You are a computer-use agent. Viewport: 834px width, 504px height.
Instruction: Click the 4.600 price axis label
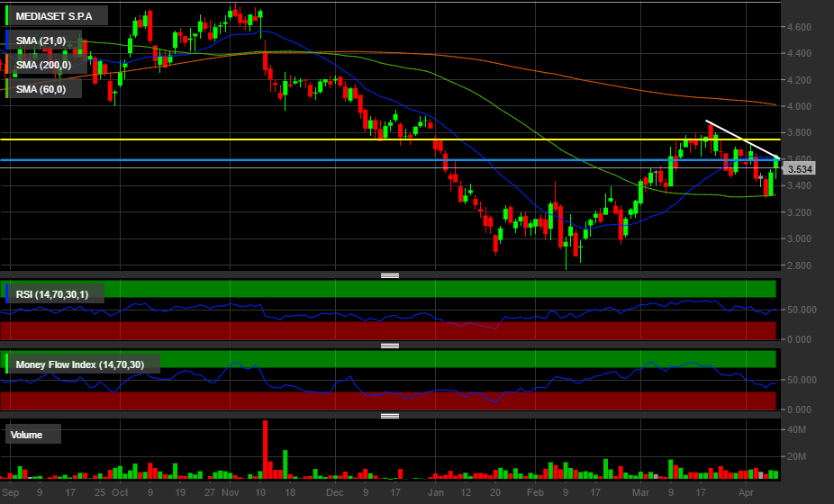point(800,27)
